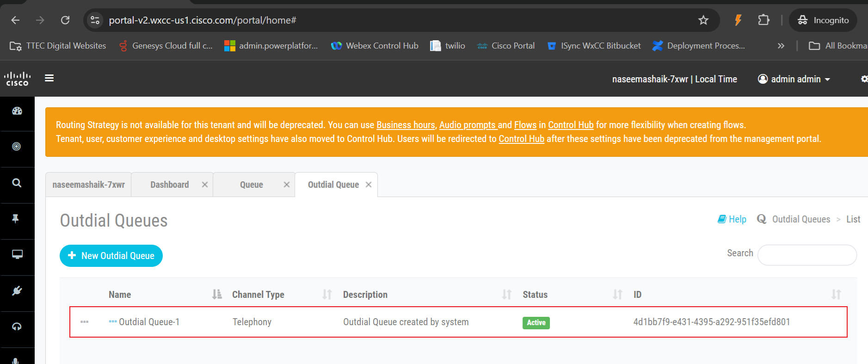Image resolution: width=868 pixels, height=364 pixels.
Task: Bookmark this page with the star icon
Action: [x=703, y=20]
